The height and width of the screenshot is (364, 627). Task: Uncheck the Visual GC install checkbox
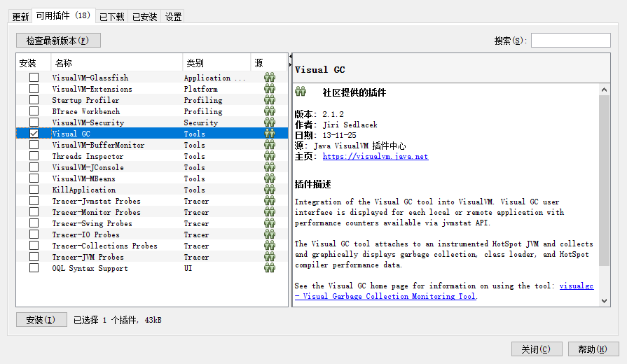(34, 134)
